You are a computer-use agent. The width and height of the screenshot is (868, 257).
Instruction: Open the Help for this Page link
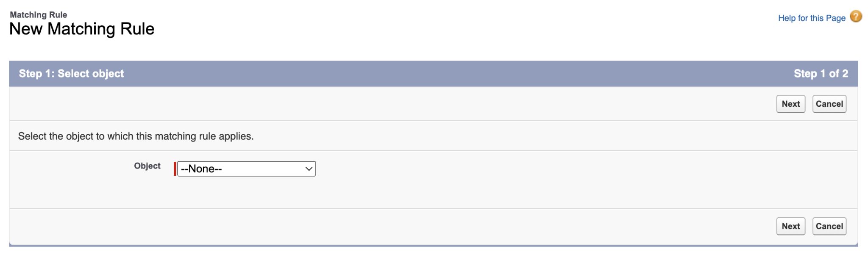[811, 17]
